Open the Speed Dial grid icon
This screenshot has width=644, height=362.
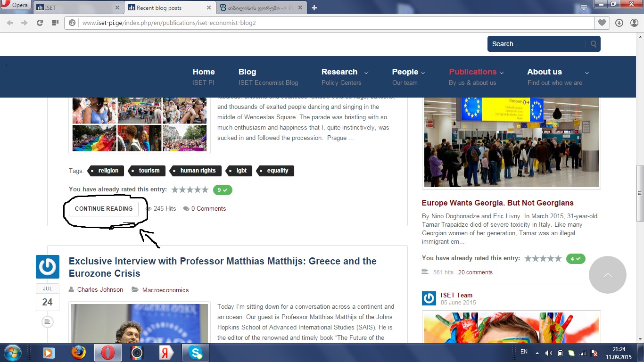(55, 23)
